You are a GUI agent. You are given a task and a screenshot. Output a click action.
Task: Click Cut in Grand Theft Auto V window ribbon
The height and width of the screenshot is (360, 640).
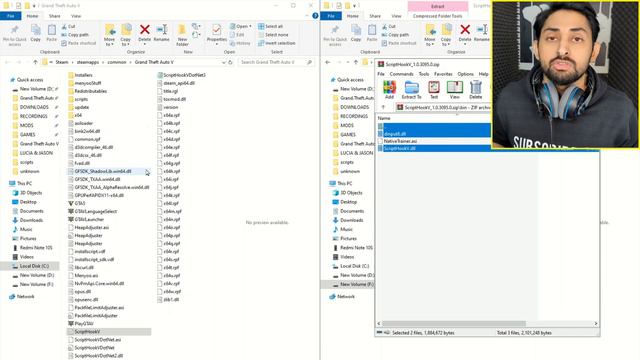68,27
